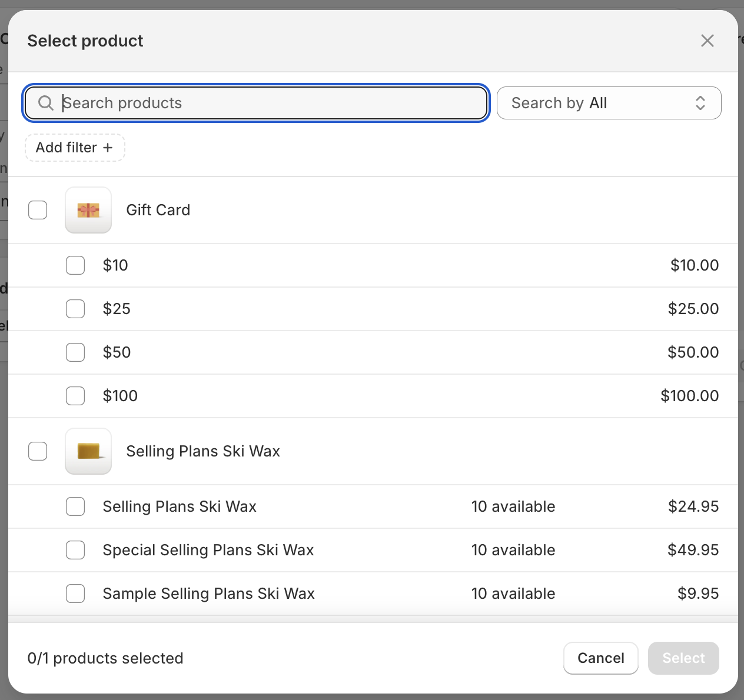The image size is (744, 700).
Task: Check the Gift Card product checkbox
Action: point(38,210)
